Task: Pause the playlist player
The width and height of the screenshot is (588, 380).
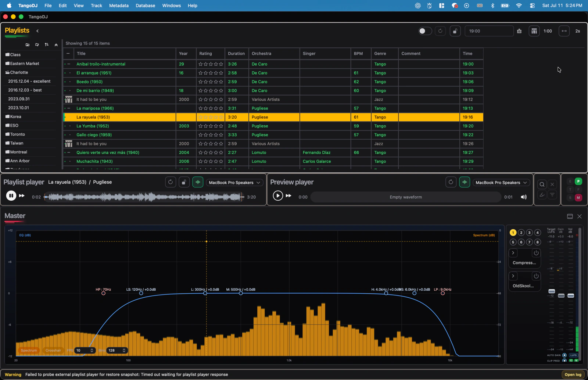Action: (x=11, y=196)
